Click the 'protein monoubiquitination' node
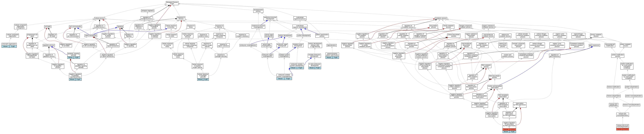The height and width of the screenshot is (134, 644). (x=633, y=96)
